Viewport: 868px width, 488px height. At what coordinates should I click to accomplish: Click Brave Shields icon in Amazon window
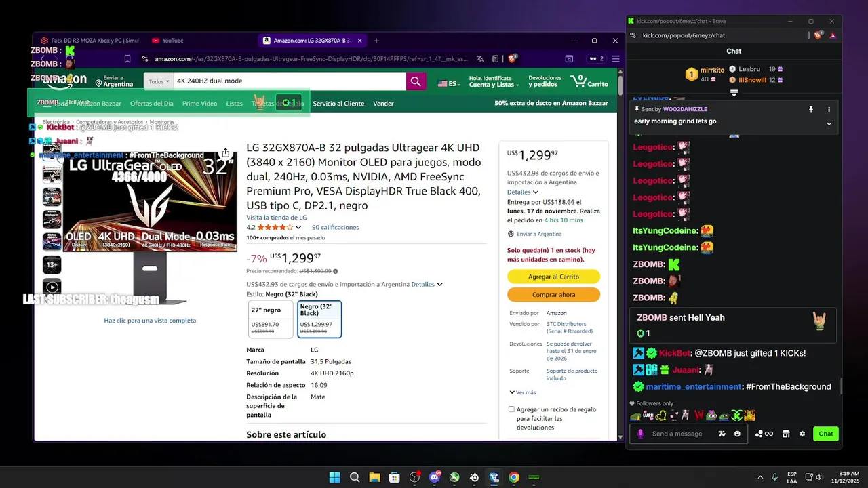[x=512, y=59]
